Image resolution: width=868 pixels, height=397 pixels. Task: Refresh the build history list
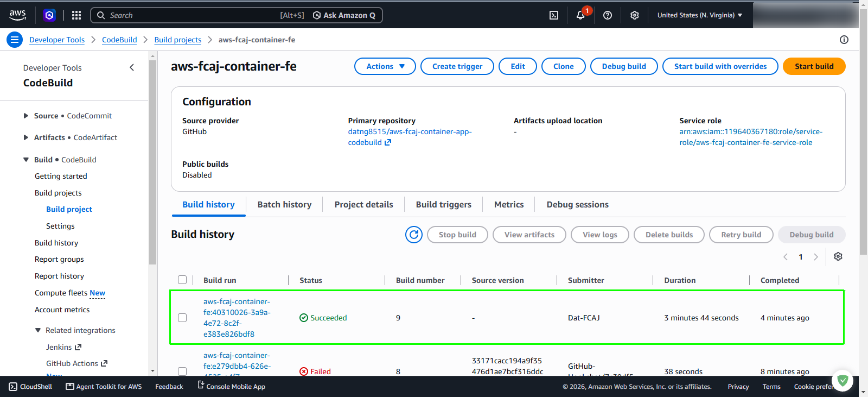point(414,235)
